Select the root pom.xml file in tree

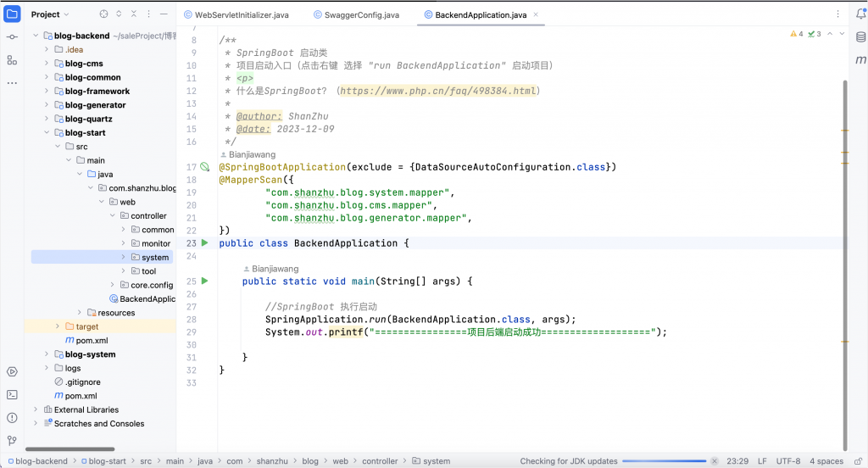pyautogui.click(x=81, y=396)
